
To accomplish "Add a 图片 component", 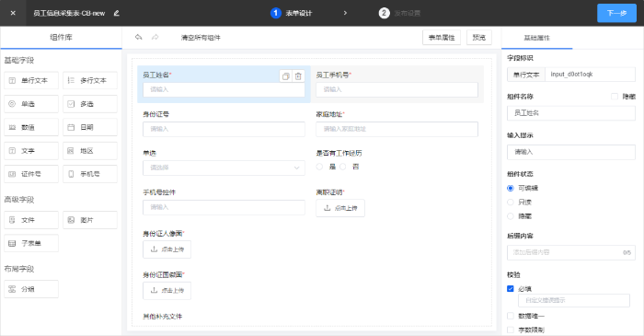I will (x=90, y=220).
